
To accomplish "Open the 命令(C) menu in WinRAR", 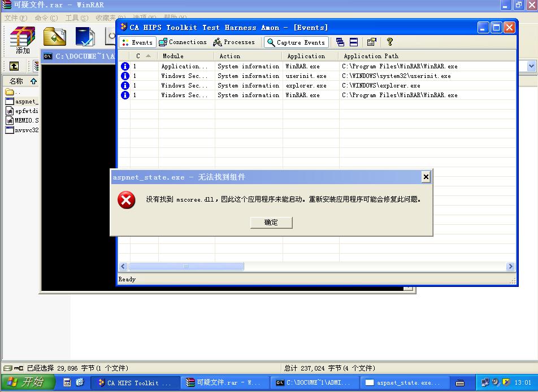I will 46,18.
